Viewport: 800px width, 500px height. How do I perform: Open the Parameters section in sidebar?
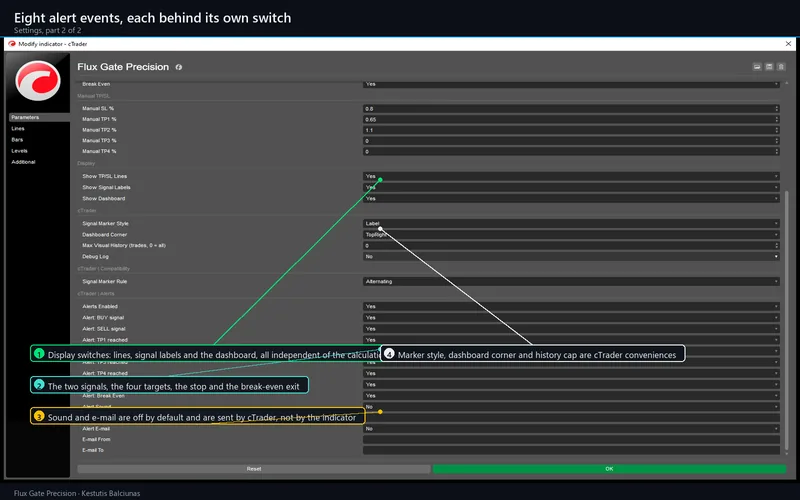[x=39, y=117]
